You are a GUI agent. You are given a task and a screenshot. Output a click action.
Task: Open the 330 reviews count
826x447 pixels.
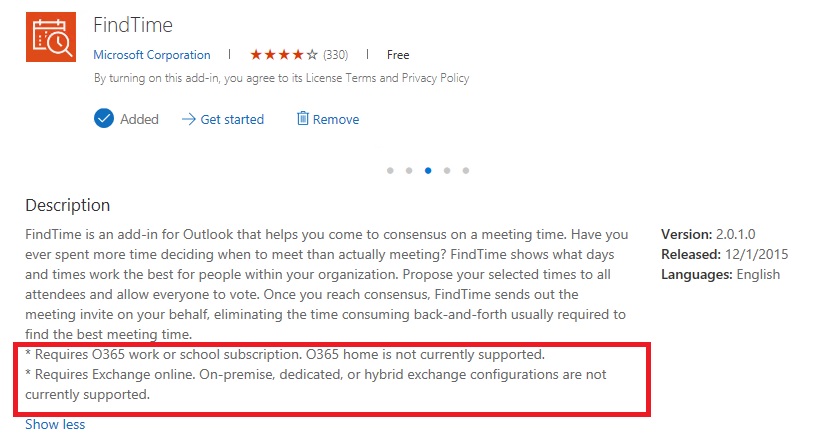[x=335, y=55]
